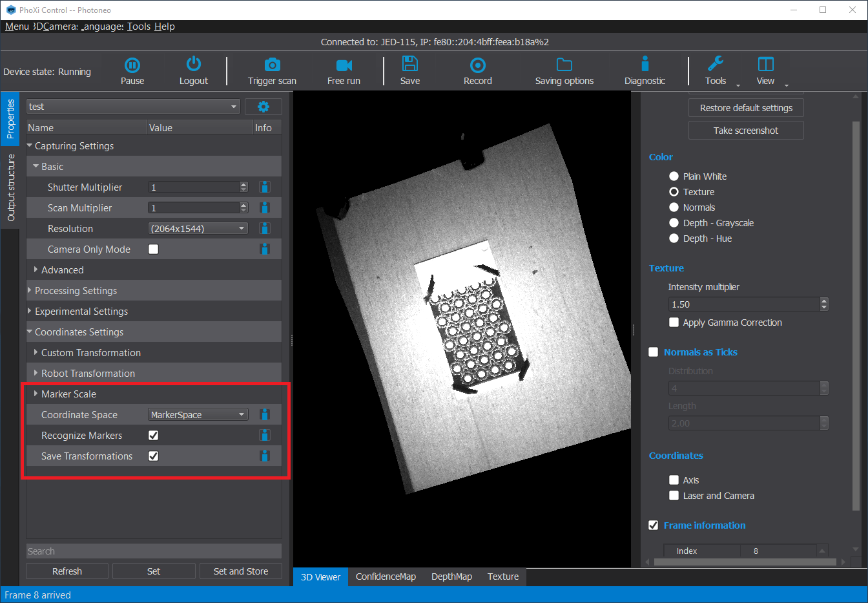The image size is (868, 603).
Task: Click Restore default settings button
Action: pos(746,108)
